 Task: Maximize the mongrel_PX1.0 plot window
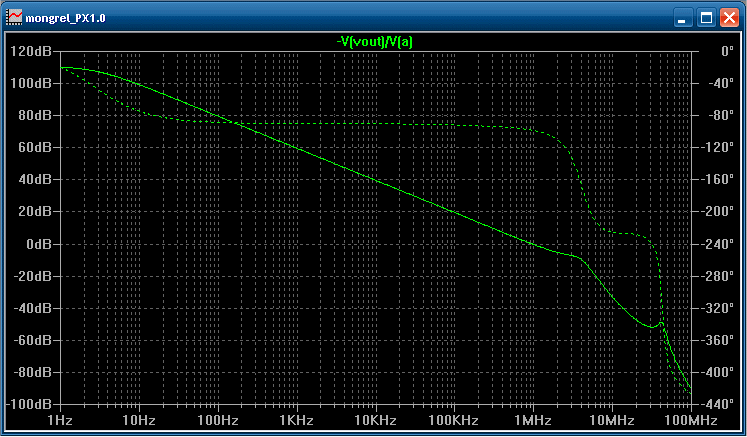coord(706,18)
